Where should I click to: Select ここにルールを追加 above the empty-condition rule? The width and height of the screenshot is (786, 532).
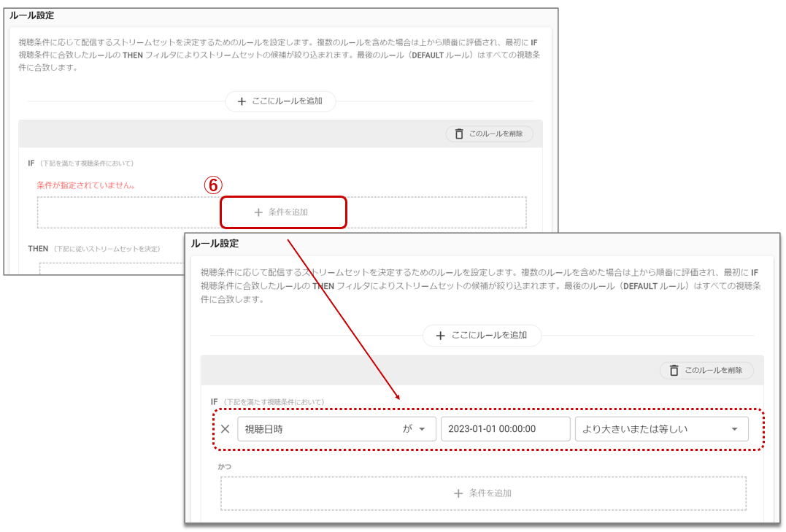coord(287,101)
